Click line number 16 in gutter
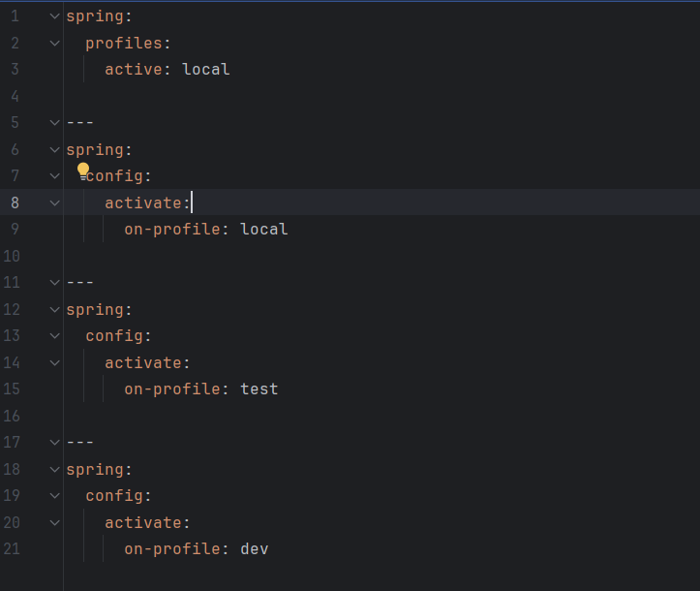Image resolution: width=700 pixels, height=591 pixels. point(12,416)
